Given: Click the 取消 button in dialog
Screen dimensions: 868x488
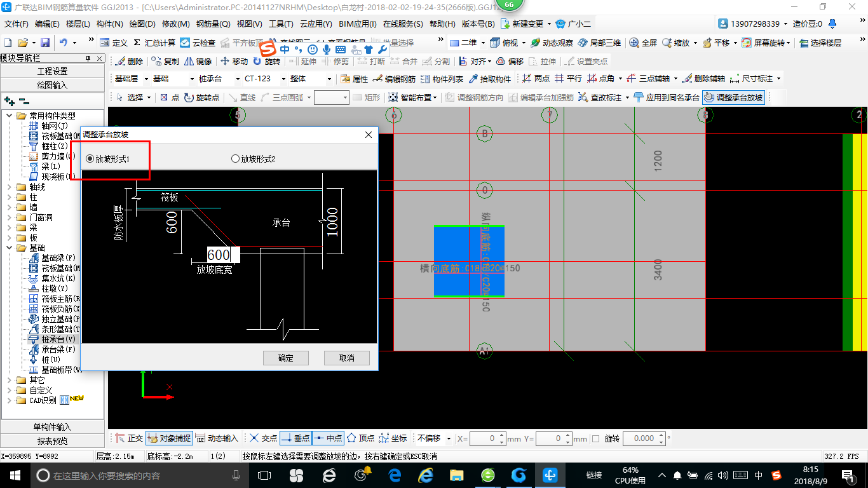Looking at the screenshot, I should tap(347, 358).
